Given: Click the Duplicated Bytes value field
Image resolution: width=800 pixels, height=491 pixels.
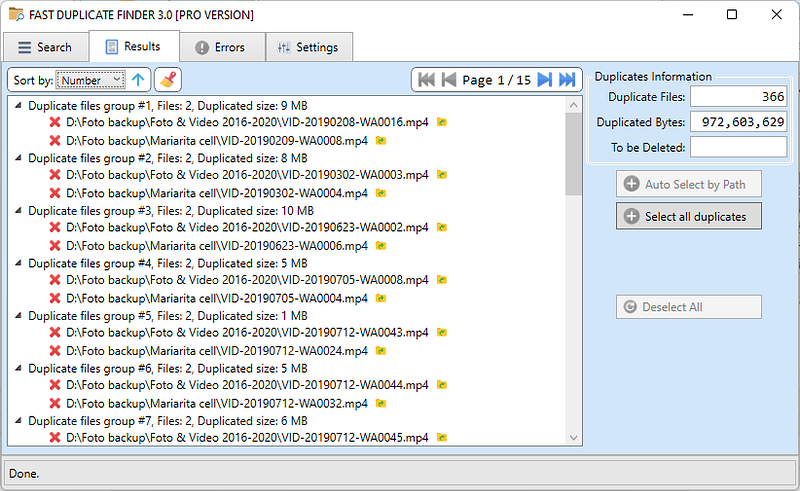Looking at the screenshot, I should [x=738, y=122].
